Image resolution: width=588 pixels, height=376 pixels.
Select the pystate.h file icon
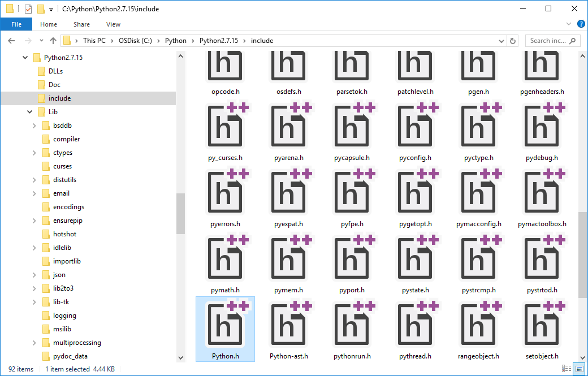415,258
